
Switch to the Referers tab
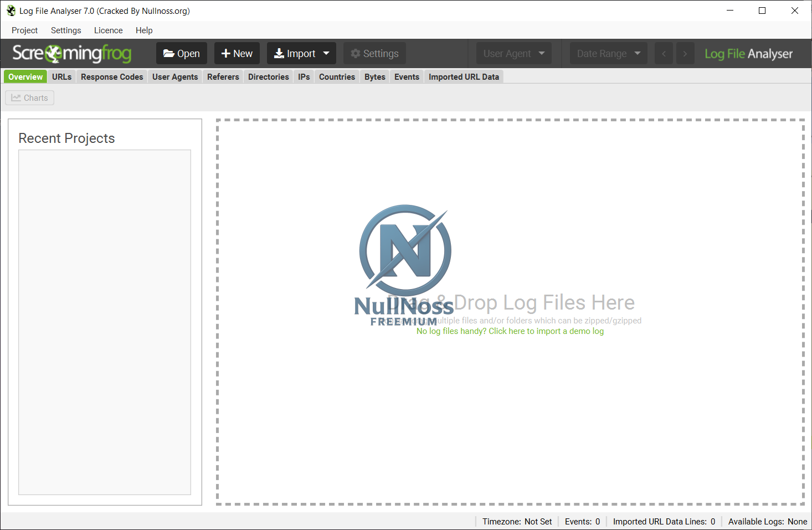click(x=223, y=77)
